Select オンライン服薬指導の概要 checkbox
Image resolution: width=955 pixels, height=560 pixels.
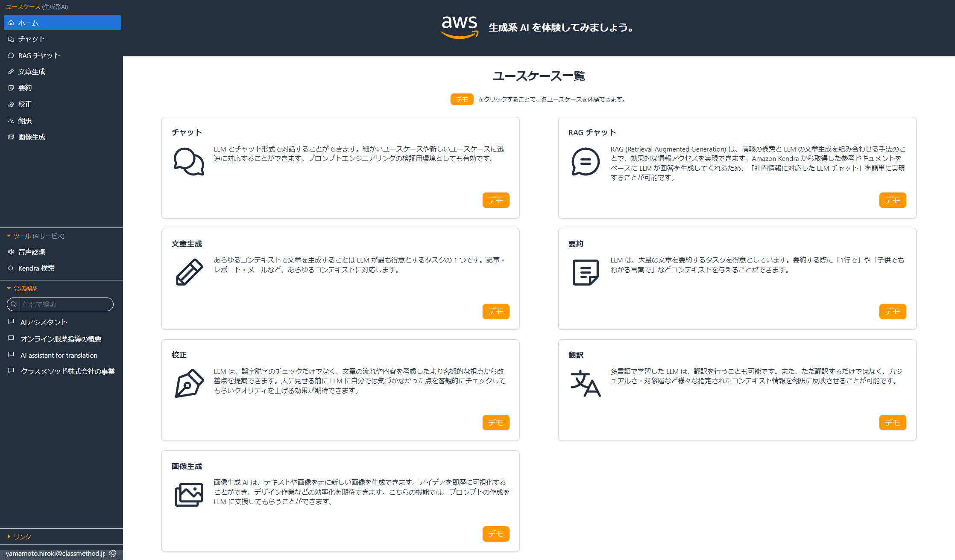click(11, 338)
